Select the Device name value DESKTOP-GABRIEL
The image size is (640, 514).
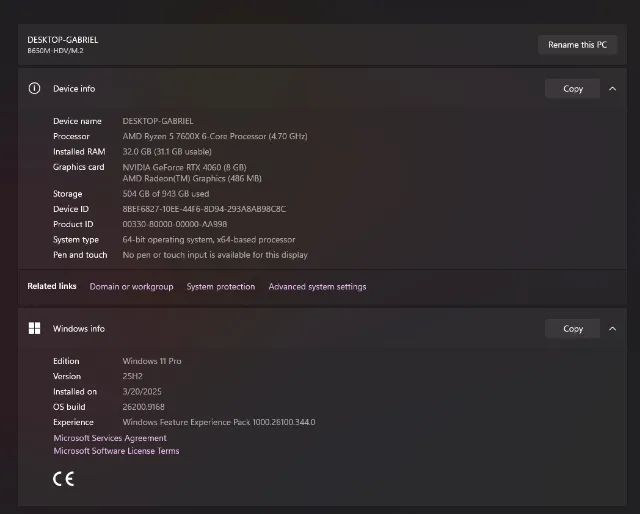tap(158, 121)
